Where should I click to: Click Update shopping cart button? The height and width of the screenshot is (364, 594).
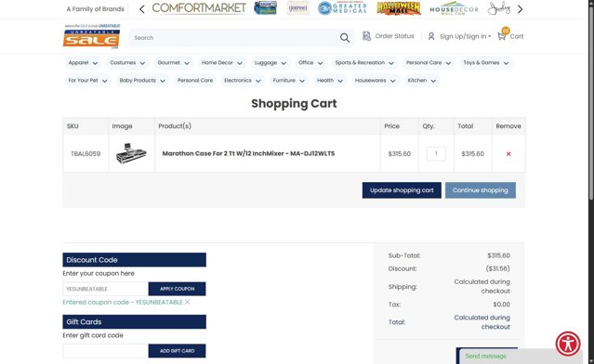(x=402, y=190)
